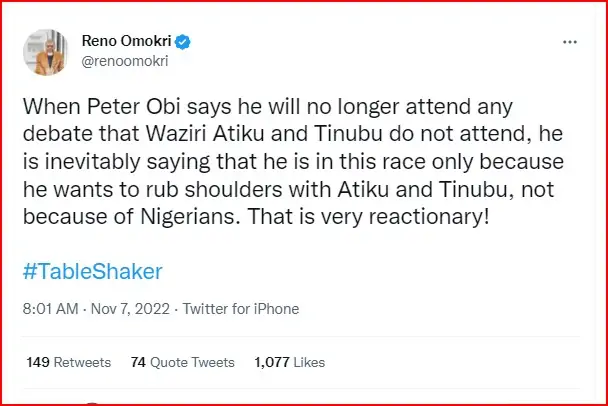
Task: Click the number 74 before Quote Tweets
Action: pyautogui.click(x=139, y=362)
